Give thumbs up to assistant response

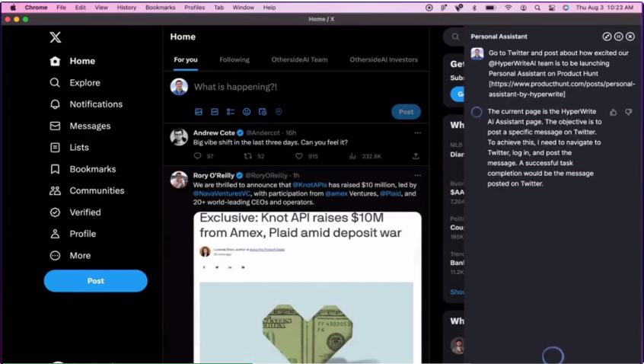(x=614, y=112)
